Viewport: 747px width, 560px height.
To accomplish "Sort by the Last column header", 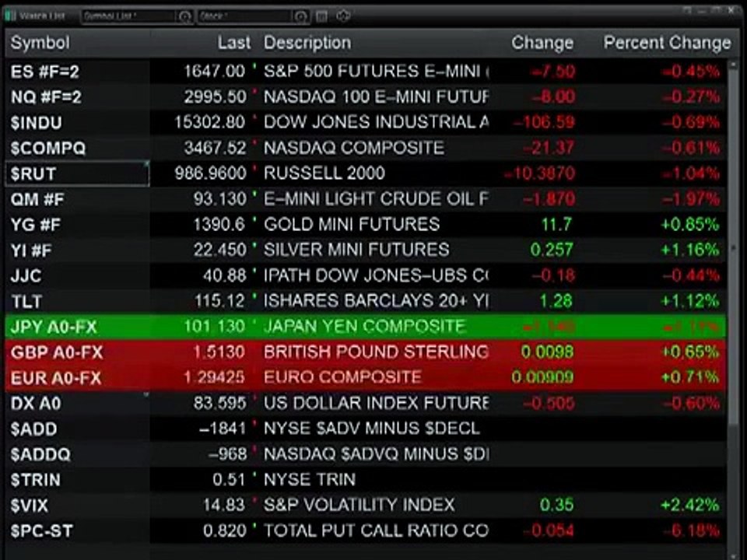I will click(x=234, y=43).
